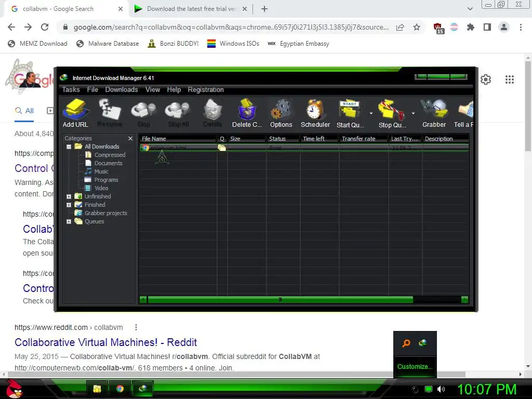Sort by Transfer rate column header

pyautogui.click(x=363, y=139)
